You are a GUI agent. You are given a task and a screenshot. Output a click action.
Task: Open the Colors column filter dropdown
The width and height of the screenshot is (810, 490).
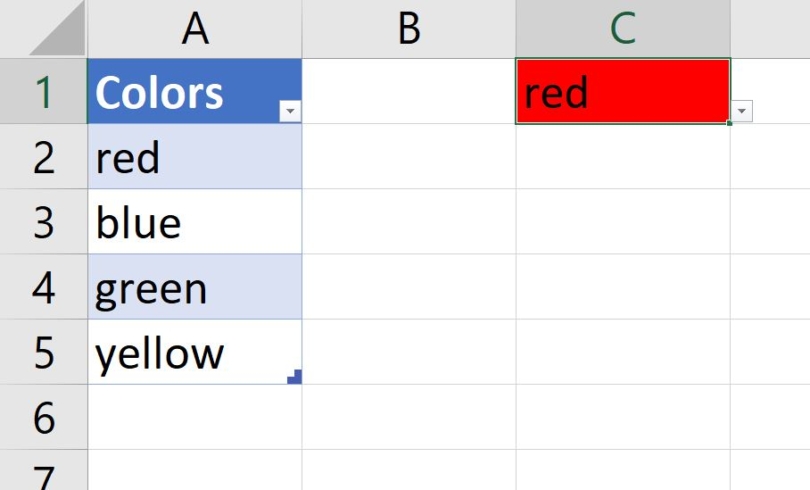[x=290, y=111]
